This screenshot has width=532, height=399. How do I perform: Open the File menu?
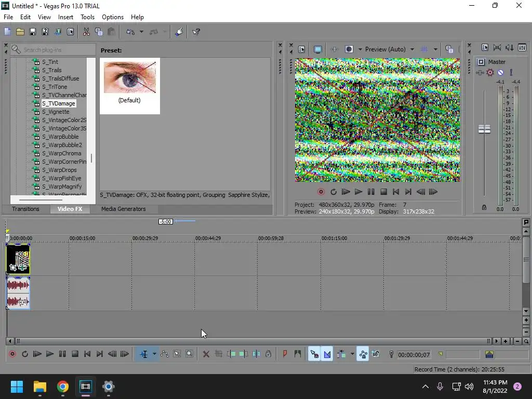coord(8,17)
